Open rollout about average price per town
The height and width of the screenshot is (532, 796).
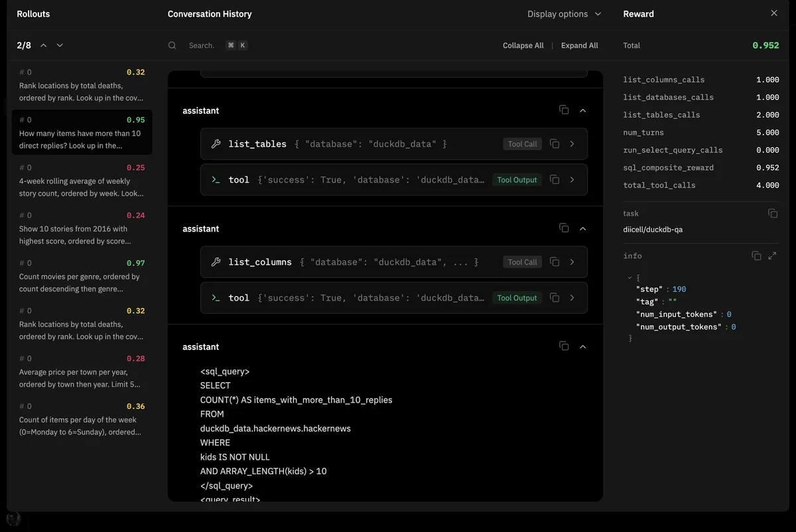tap(82, 371)
